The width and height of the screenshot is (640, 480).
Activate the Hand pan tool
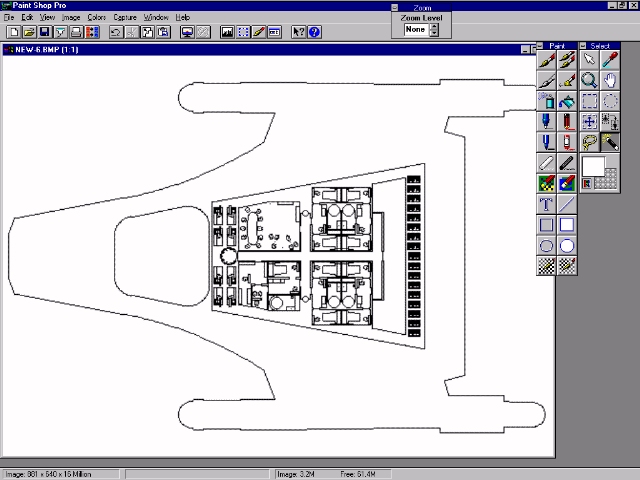[610, 81]
